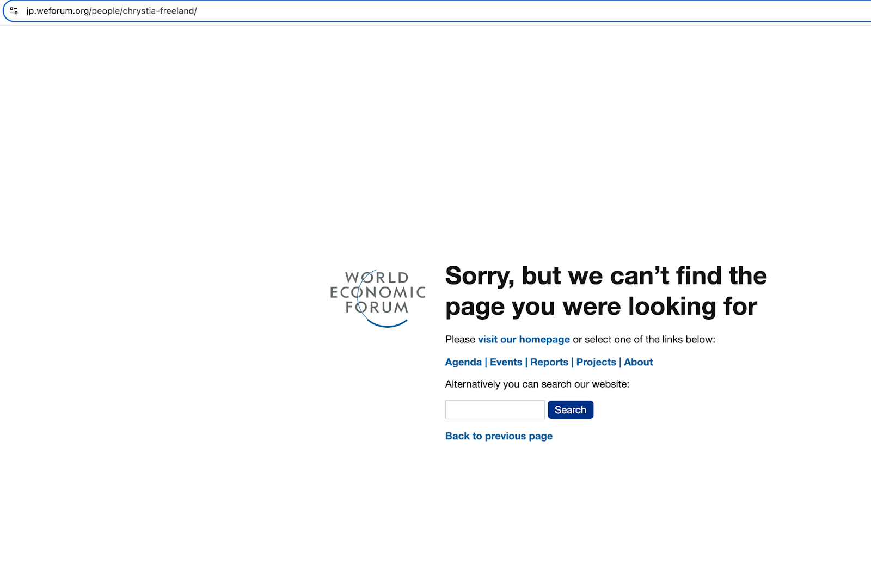Go to the Projects link

[x=596, y=362]
